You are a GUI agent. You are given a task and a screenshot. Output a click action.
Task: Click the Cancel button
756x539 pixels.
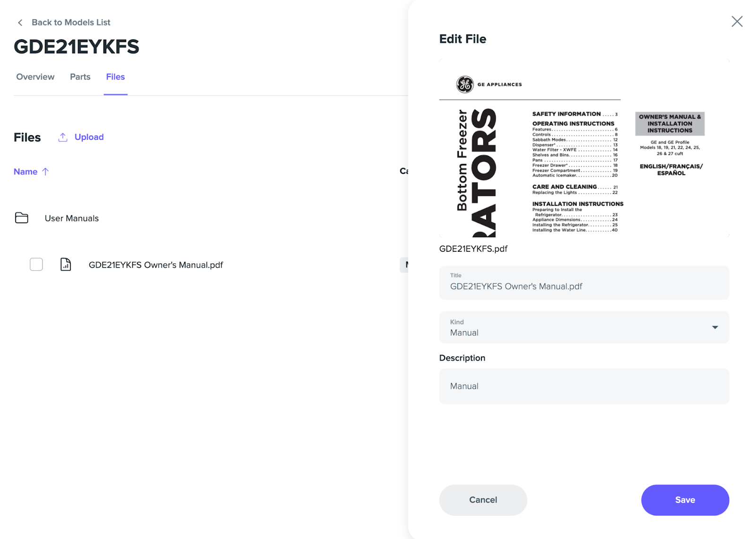click(483, 500)
